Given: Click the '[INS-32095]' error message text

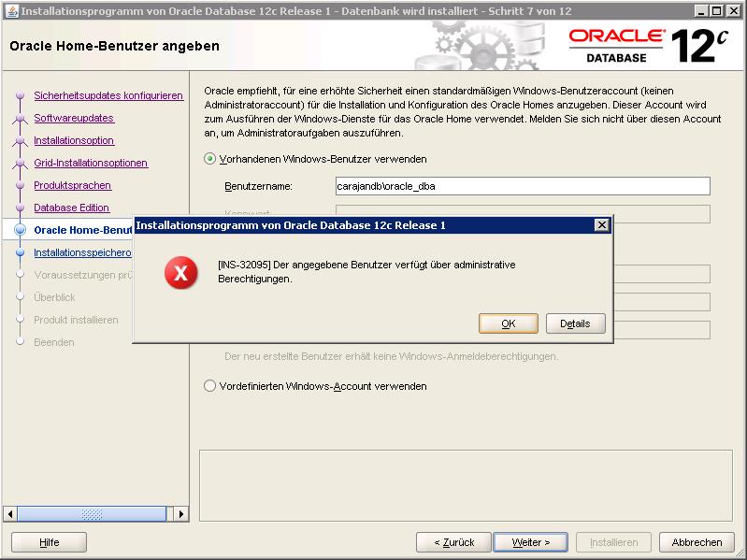Looking at the screenshot, I should (x=366, y=271).
